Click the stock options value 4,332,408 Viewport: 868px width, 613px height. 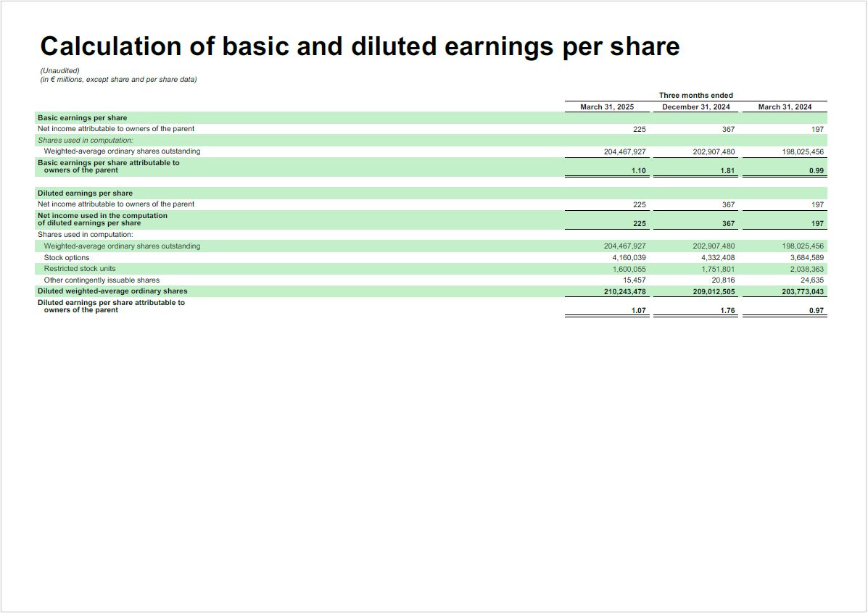coord(713,258)
